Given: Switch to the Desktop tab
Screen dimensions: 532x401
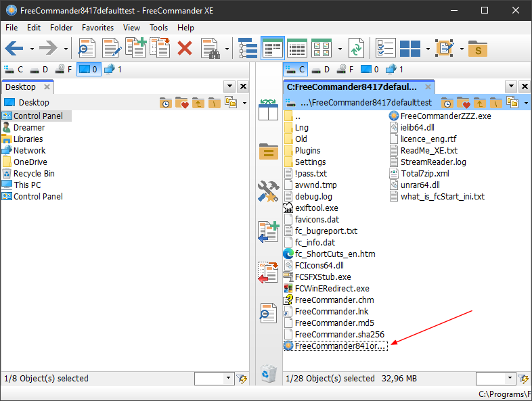Looking at the screenshot, I should coord(21,87).
